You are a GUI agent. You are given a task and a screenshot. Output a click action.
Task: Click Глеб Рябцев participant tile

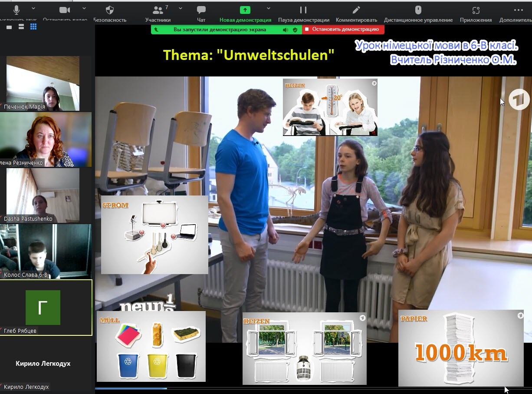point(46,308)
